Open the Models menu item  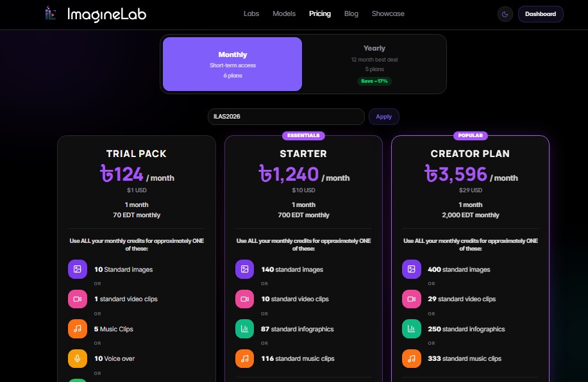284,13
